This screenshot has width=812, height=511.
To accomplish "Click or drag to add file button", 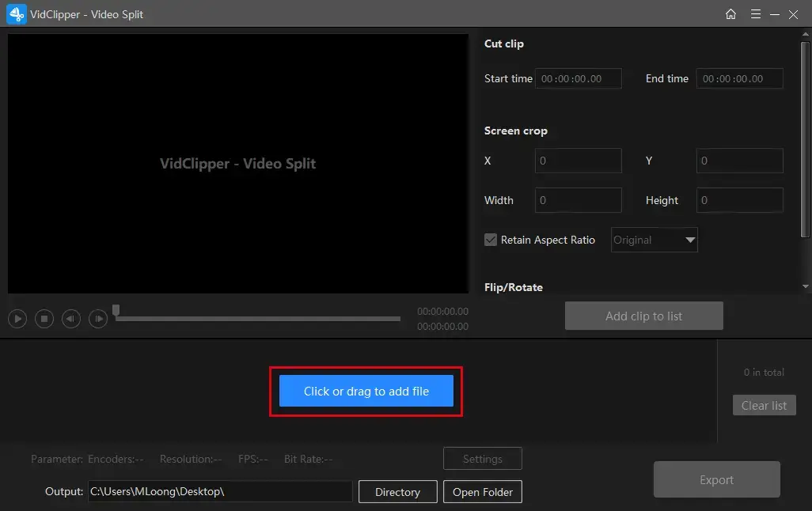I will pyautogui.click(x=366, y=391).
